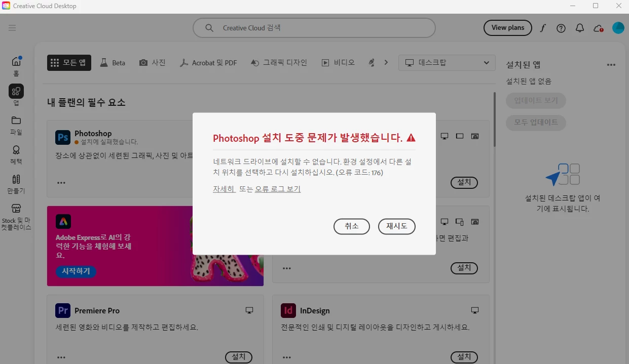The image size is (629, 364).
Task: Go to Home (홈) in sidebar
Action: coord(16,66)
